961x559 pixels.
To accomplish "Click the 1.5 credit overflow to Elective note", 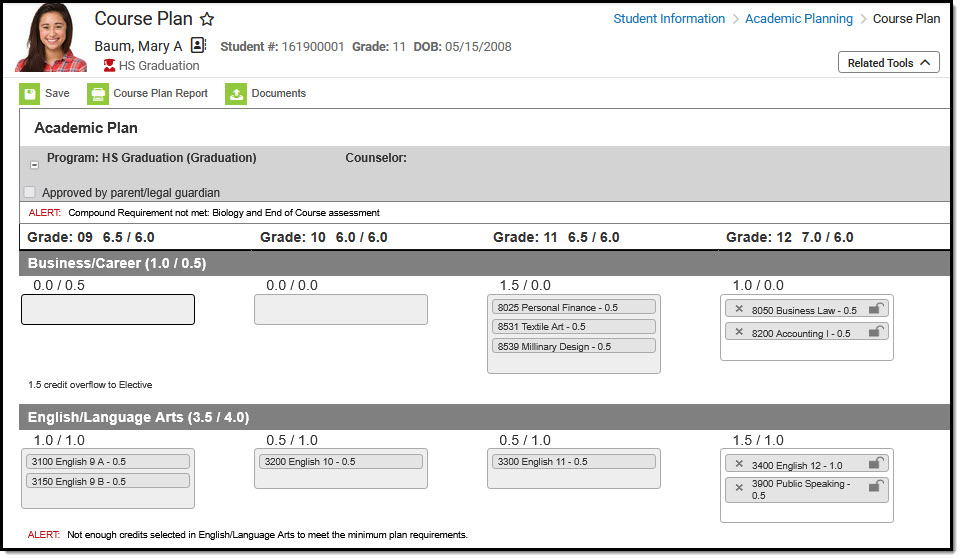I will [x=90, y=385].
